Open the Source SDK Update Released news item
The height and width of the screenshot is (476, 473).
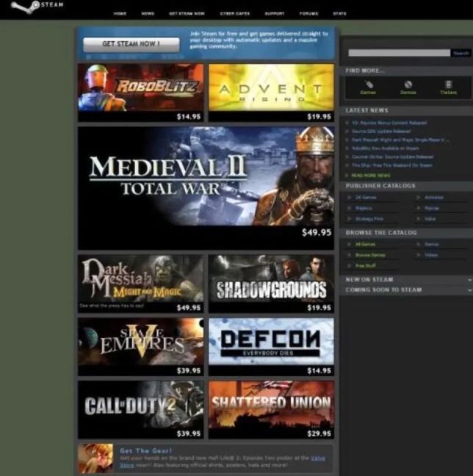point(381,131)
